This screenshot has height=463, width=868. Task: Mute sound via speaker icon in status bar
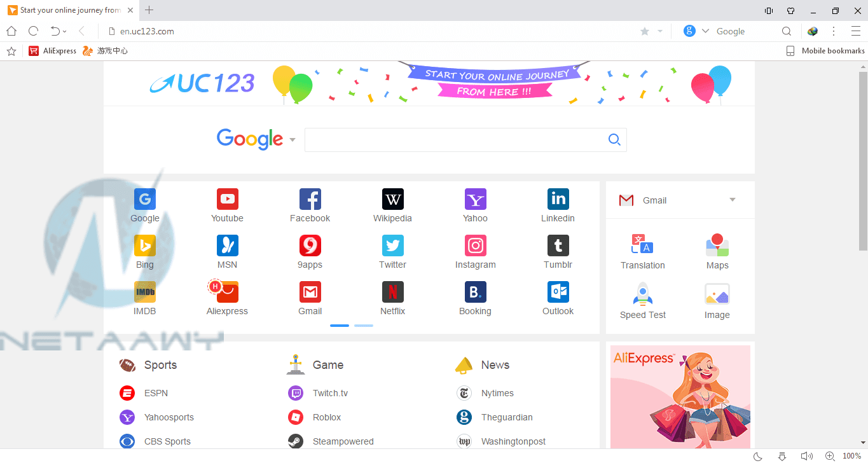tap(806, 456)
